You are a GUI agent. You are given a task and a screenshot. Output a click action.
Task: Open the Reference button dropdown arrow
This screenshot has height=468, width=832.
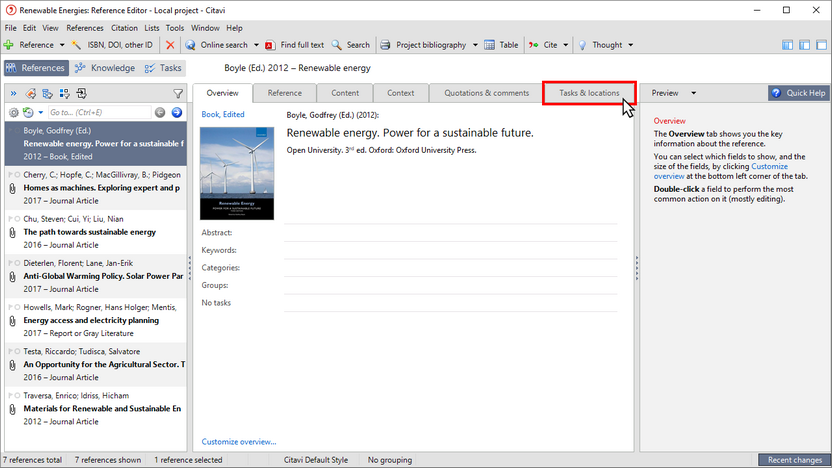(62, 45)
